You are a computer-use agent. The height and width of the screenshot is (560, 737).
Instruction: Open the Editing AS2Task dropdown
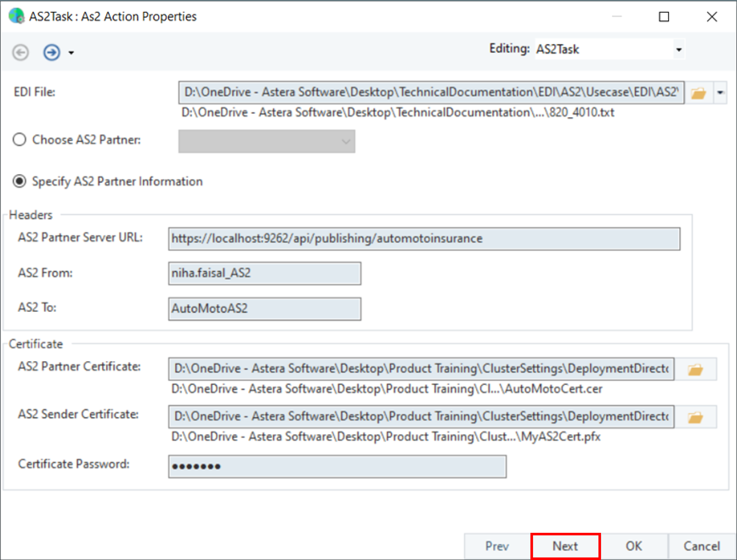(679, 50)
